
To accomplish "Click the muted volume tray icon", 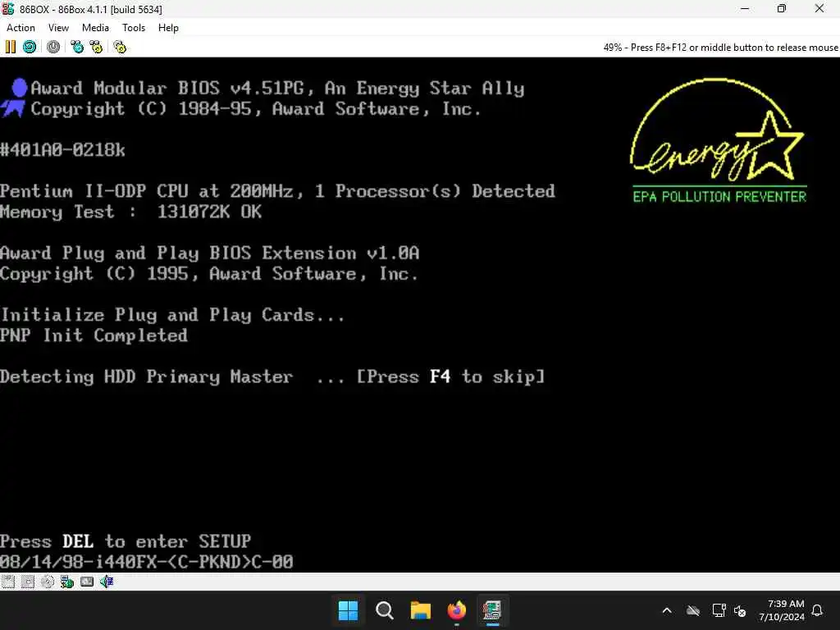I will [740, 610].
